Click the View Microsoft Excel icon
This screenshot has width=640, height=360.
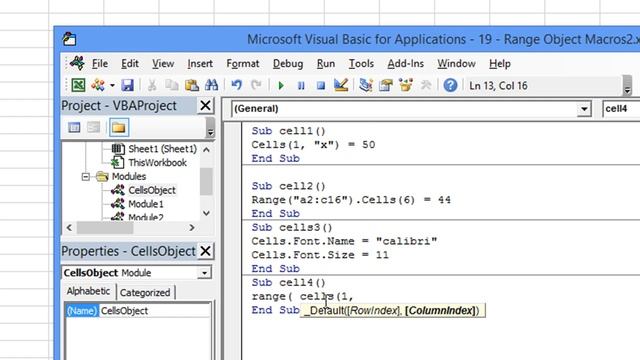click(78, 85)
